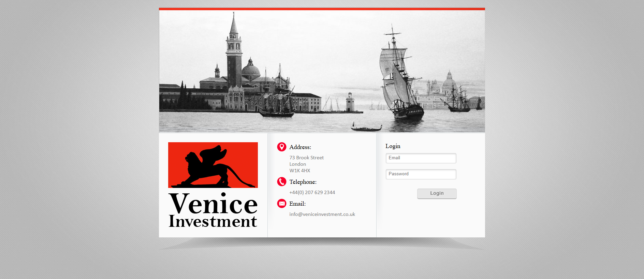This screenshot has width=644, height=279.
Task: Click the '73 Brook Street' address line
Action: tap(307, 158)
